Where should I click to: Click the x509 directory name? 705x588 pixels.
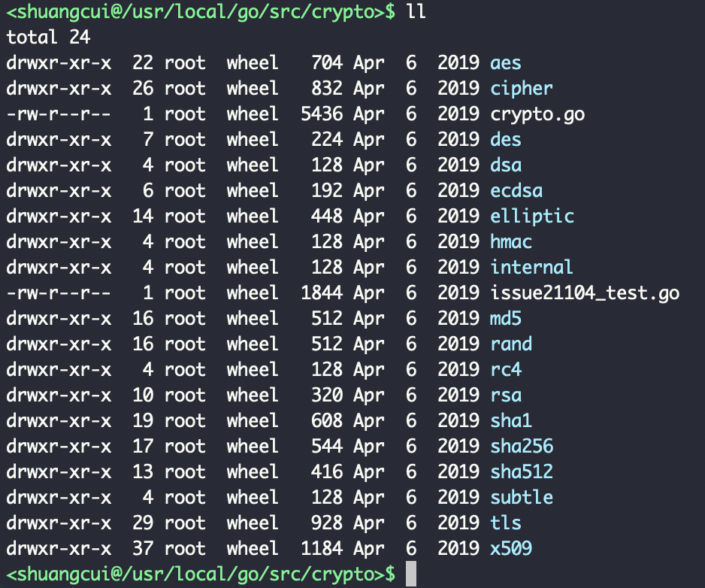point(510,549)
